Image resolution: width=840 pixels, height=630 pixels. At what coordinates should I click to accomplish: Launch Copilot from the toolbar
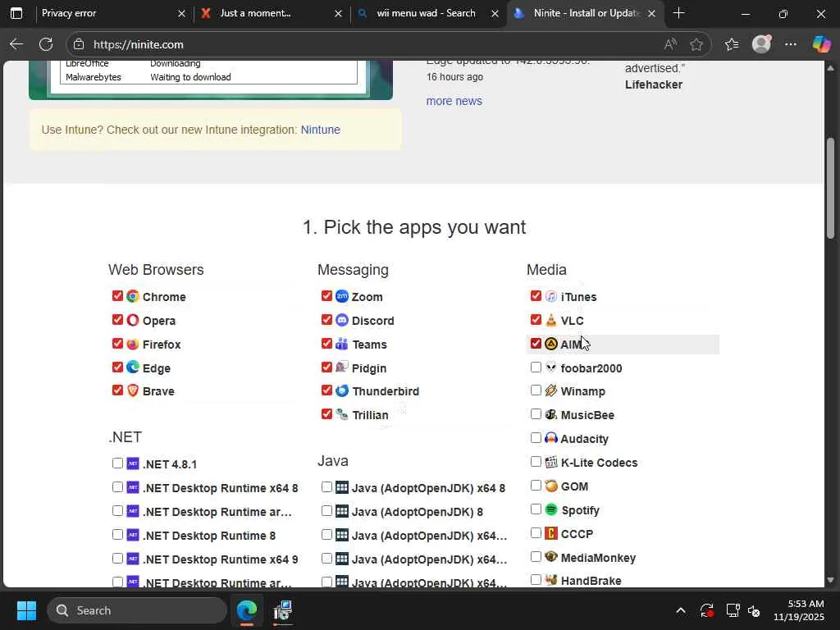821,44
